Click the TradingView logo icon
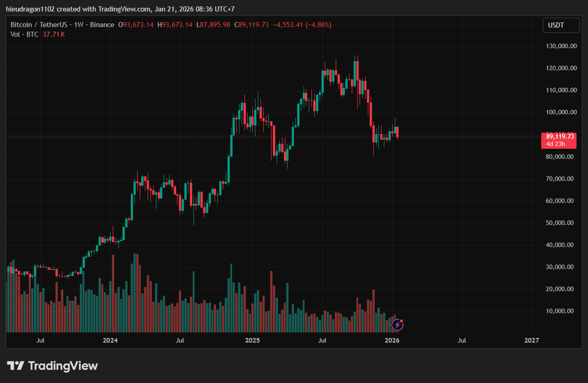The width and height of the screenshot is (588, 383). 15,366
